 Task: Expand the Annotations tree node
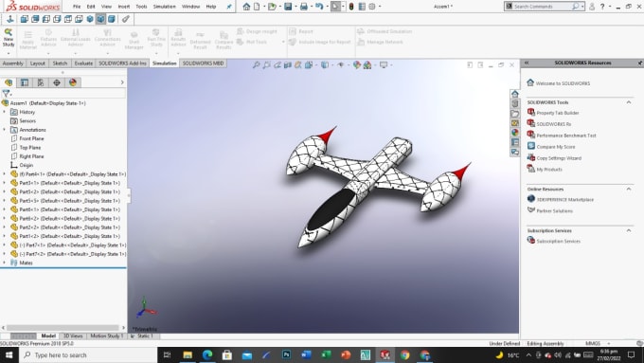pos(4,130)
